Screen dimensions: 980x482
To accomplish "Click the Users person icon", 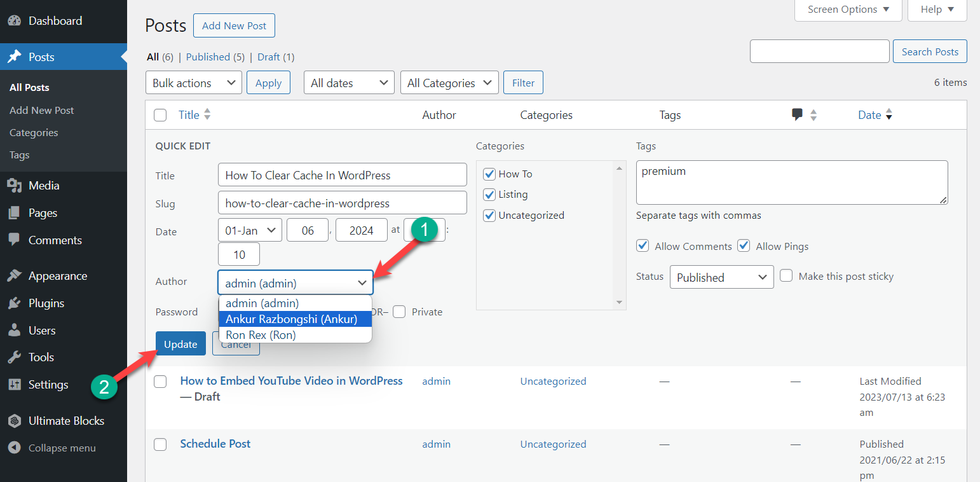I will [x=14, y=331].
